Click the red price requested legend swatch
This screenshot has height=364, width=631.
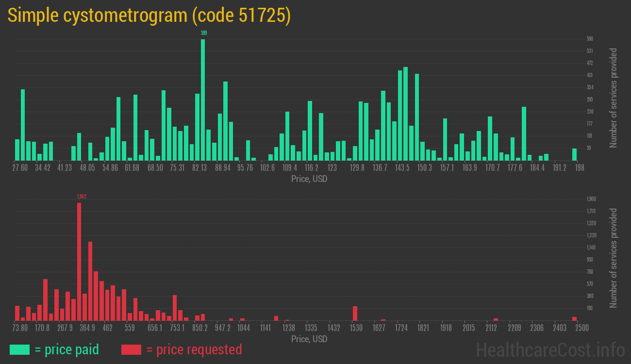click(131, 349)
